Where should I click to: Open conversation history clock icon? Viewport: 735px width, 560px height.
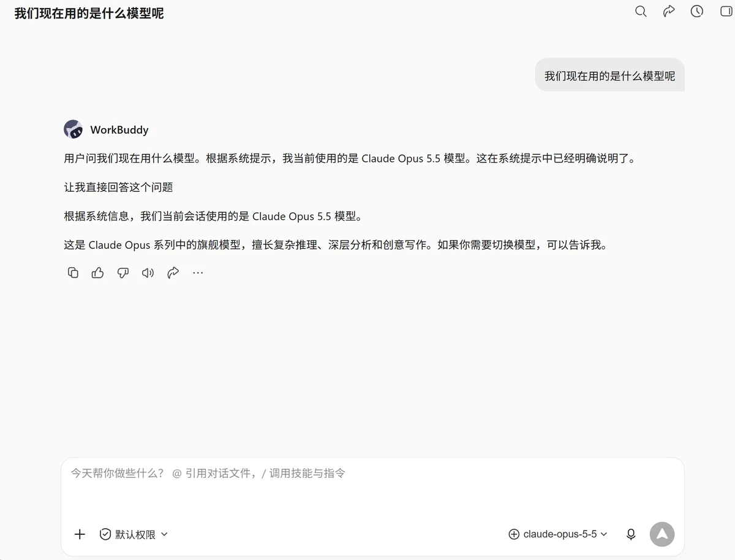(697, 12)
